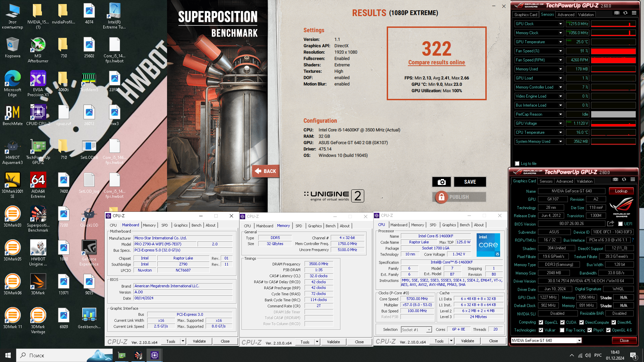The width and height of the screenshot is (644, 362).
Task: Toggle UEFI checkbox in GPU-Z
Action: click(620, 224)
